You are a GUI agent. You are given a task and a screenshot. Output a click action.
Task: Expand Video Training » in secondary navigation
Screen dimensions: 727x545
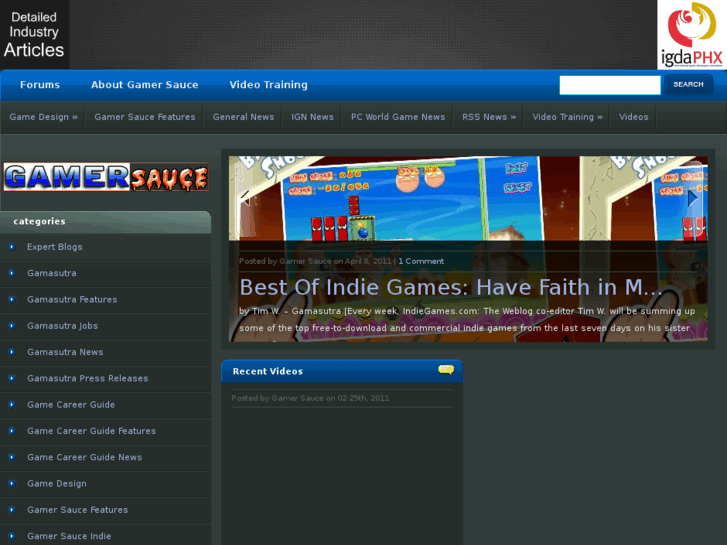568,117
